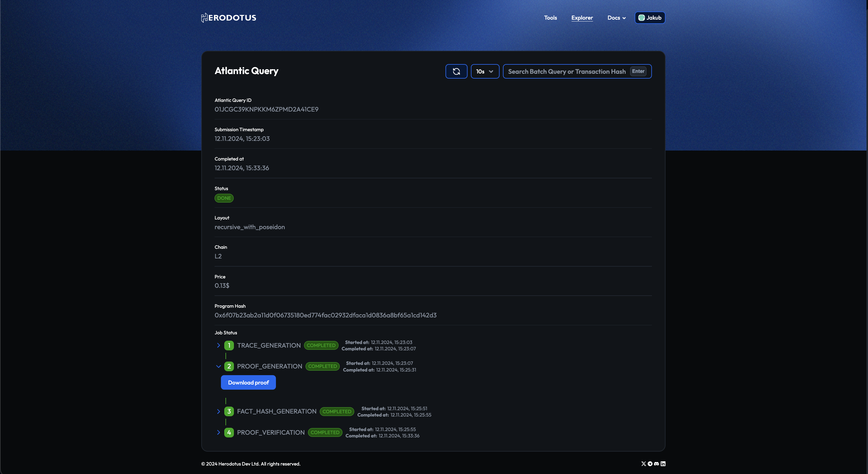Open the Docs dropdown menu
This screenshot has width=868, height=474.
[616, 18]
